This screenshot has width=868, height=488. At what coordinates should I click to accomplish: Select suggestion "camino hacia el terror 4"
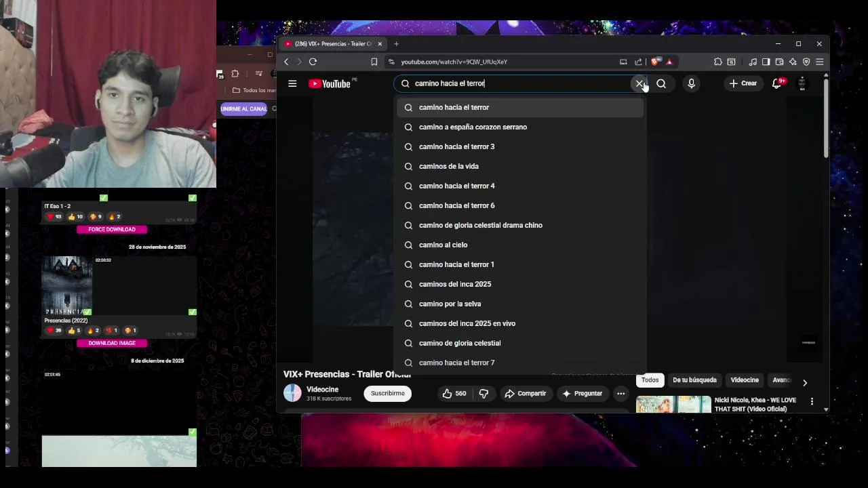tap(520, 186)
